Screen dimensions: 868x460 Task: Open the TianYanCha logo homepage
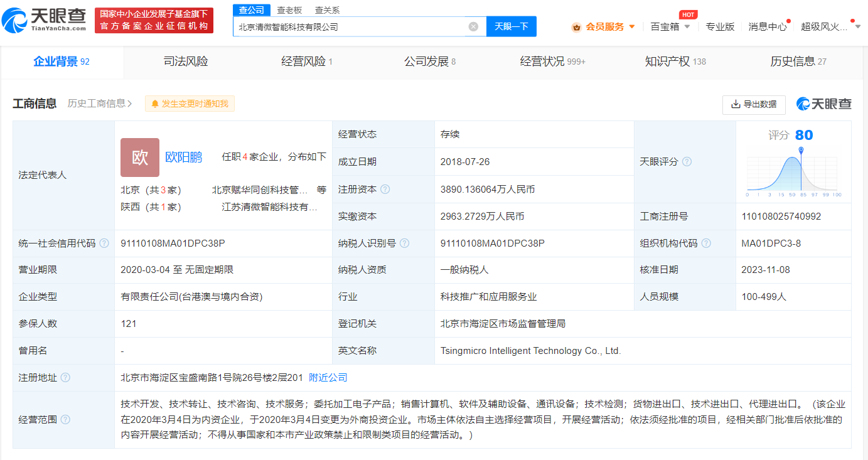[x=45, y=21]
